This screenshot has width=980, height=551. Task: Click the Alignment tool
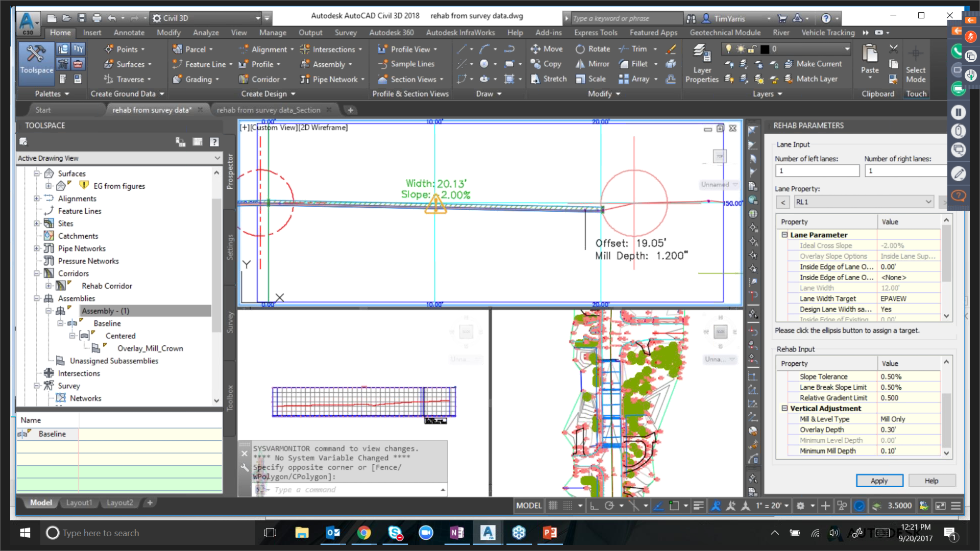coord(266,49)
